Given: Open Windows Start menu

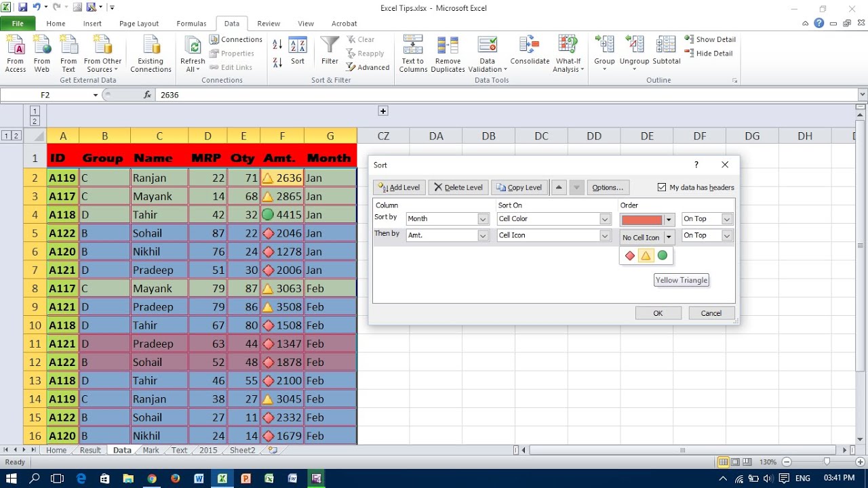Looking at the screenshot, I should point(12,479).
